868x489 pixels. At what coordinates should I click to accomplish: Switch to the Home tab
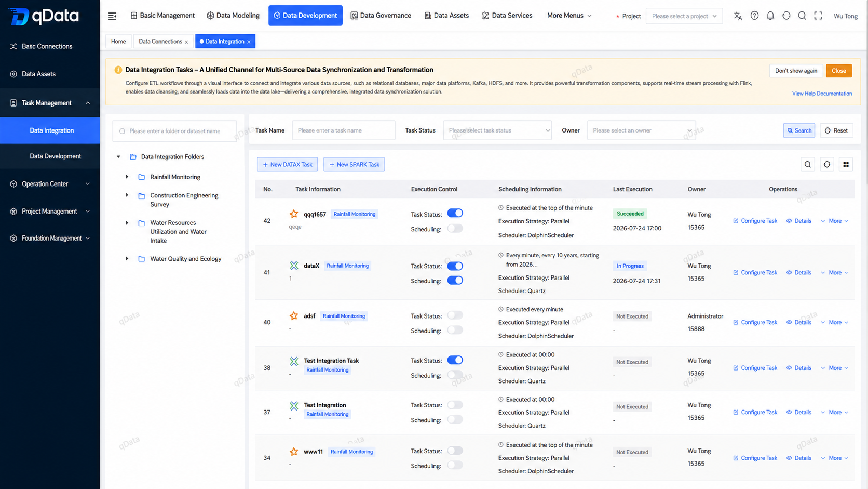[x=118, y=42]
